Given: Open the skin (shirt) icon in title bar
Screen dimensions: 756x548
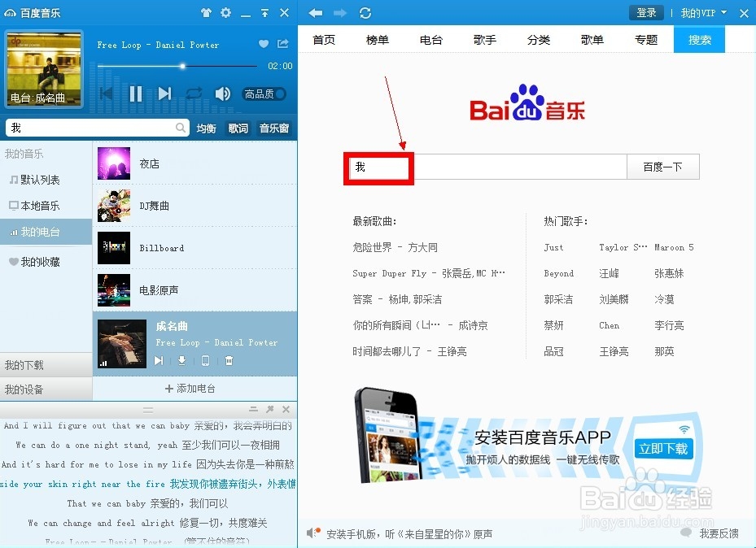Looking at the screenshot, I should pyautogui.click(x=207, y=13).
